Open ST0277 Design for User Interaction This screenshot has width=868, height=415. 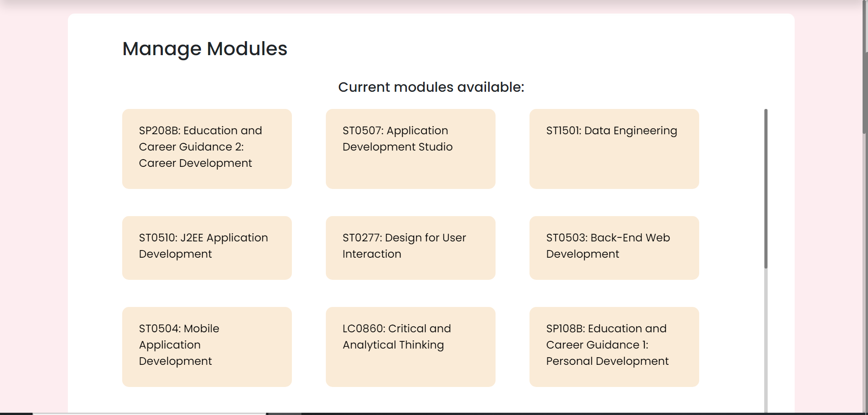point(410,248)
